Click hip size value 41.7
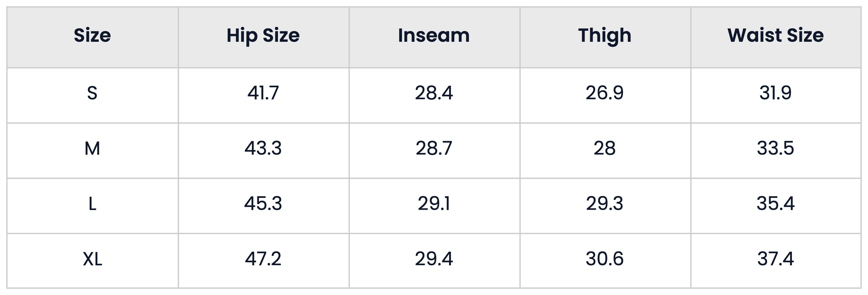 tap(263, 93)
